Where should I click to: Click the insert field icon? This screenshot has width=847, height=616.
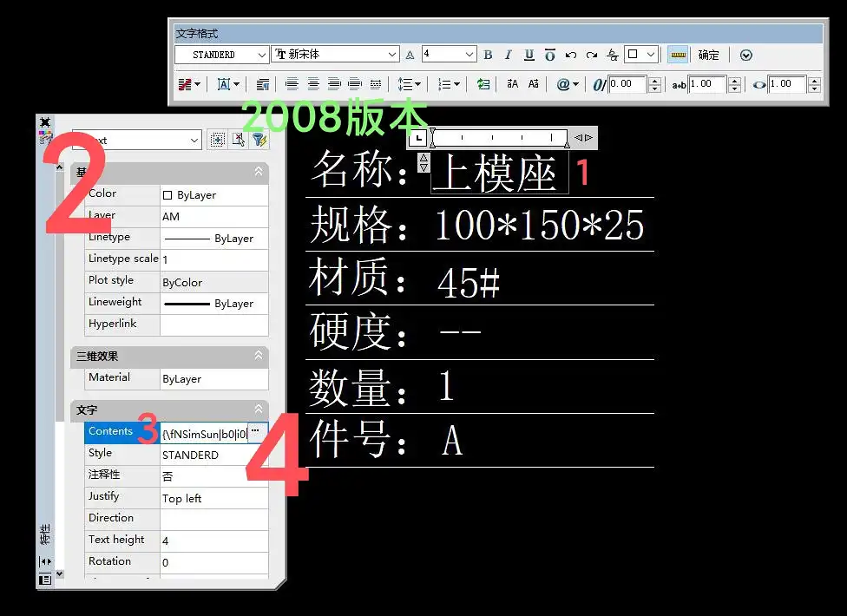pos(483,84)
